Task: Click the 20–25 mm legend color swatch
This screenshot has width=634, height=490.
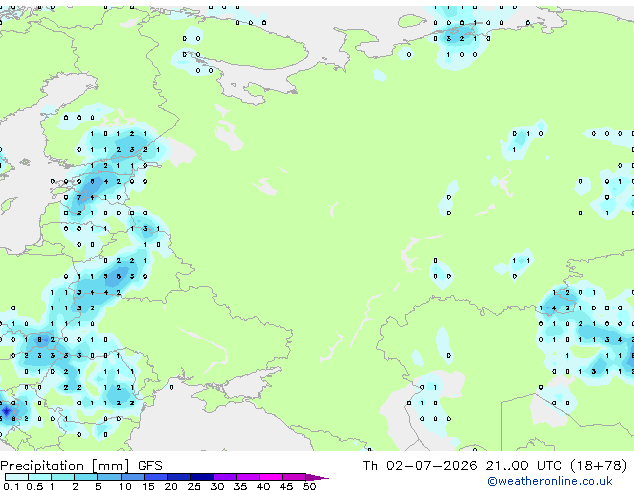Action: point(179,477)
